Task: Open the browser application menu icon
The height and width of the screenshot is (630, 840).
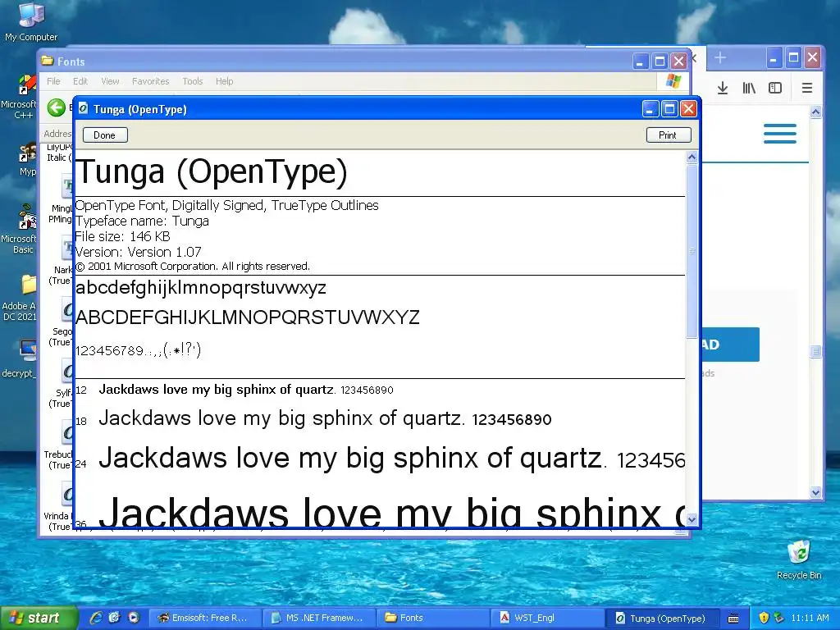Action: [807, 88]
